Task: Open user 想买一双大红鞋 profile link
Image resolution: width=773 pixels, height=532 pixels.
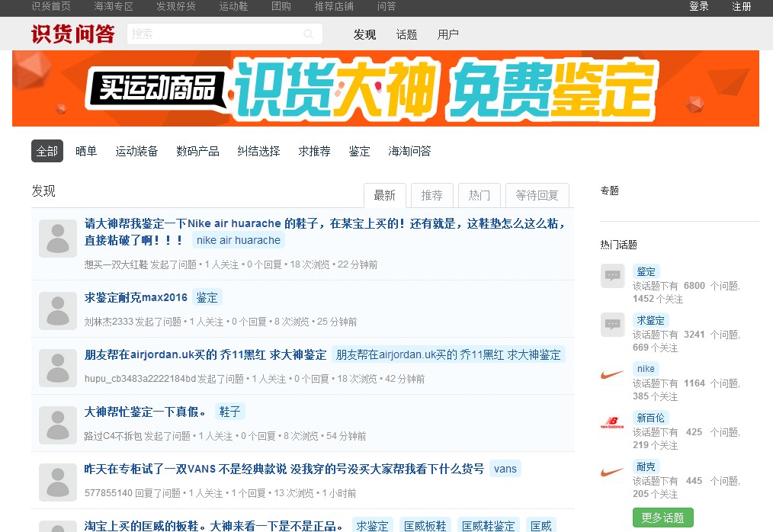Action: (117, 264)
